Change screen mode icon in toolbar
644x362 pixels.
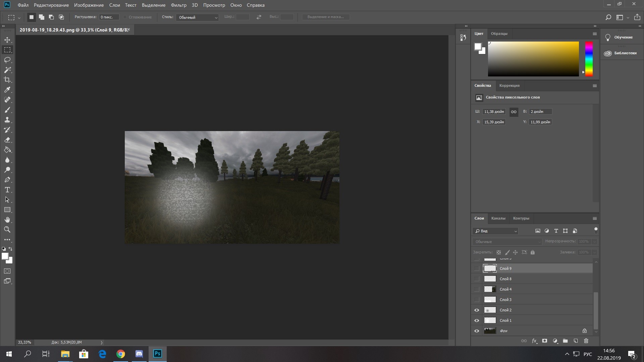tap(7, 281)
